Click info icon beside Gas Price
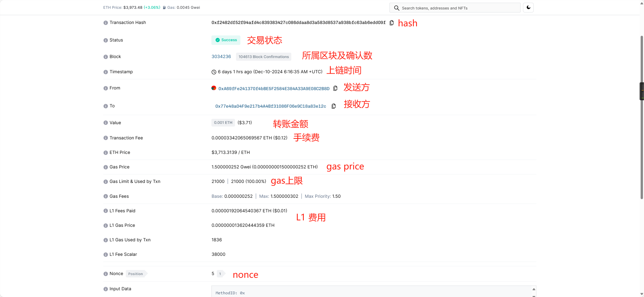 click(106, 167)
